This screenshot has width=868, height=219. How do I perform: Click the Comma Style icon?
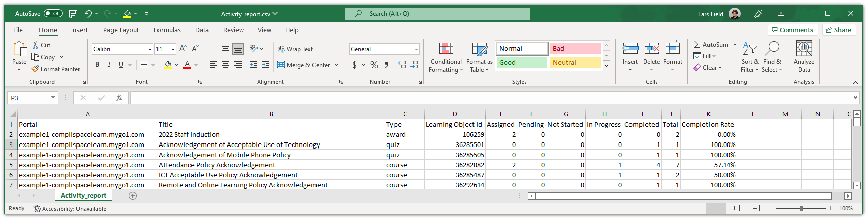click(386, 65)
